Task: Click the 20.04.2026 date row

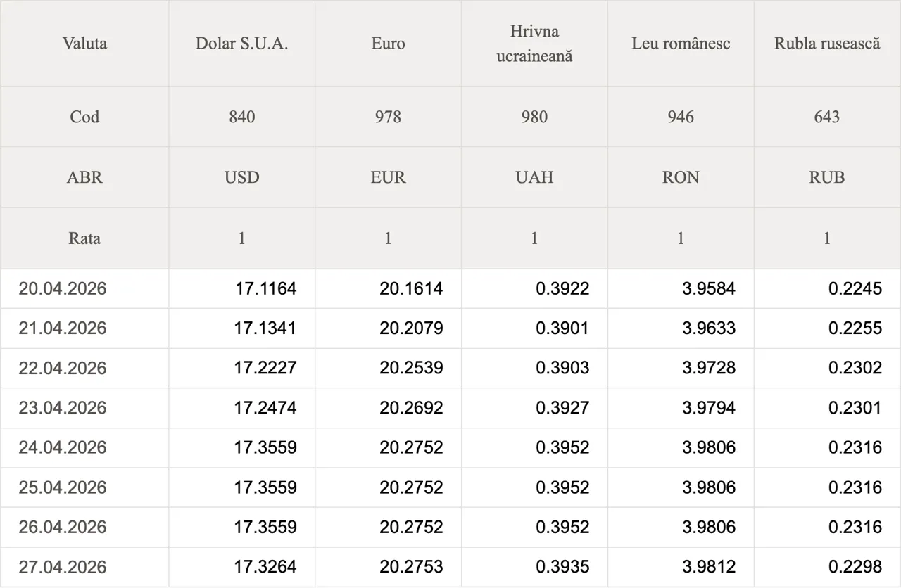Action: [x=63, y=288]
